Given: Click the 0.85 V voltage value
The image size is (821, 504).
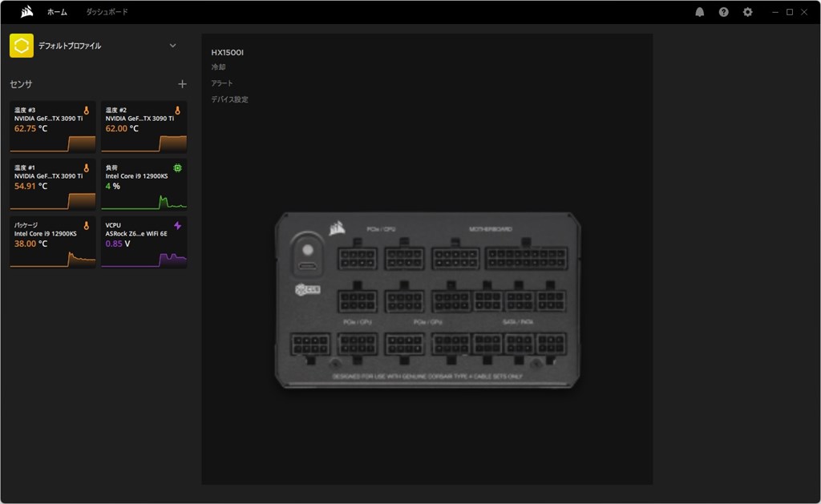Looking at the screenshot, I should click(118, 244).
